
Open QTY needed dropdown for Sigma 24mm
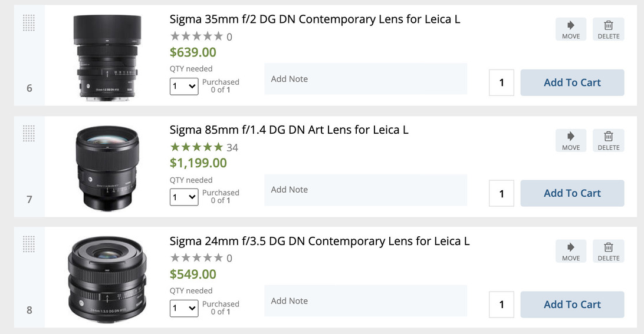[184, 308]
